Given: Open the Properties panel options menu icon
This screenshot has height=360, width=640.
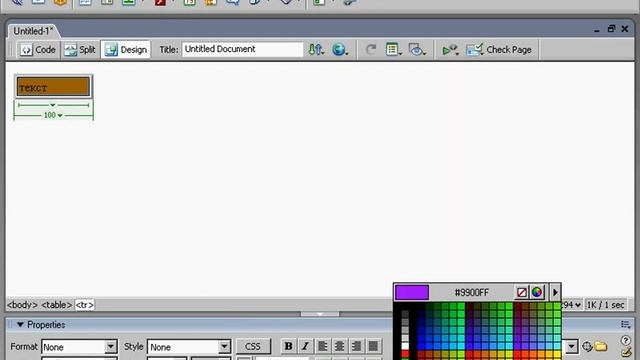Looking at the screenshot, I should pos(625,324).
